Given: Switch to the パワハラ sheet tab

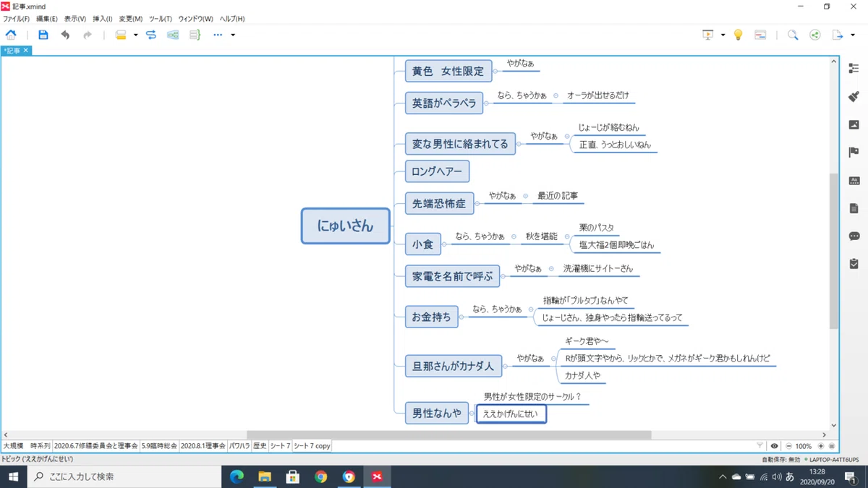Looking at the screenshot, I should (239, 446).
